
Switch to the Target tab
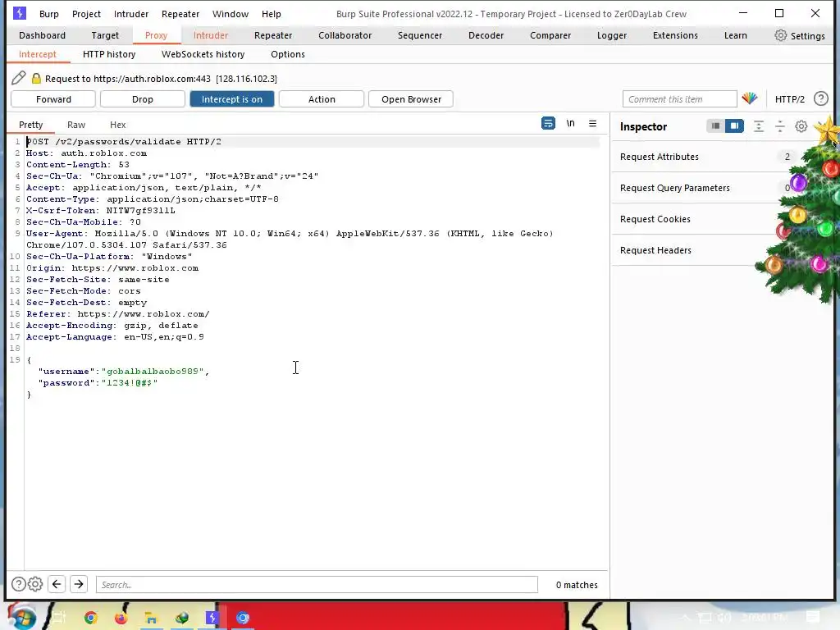coord(105,35)
